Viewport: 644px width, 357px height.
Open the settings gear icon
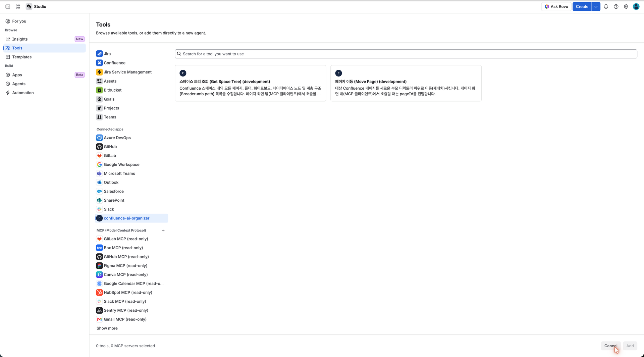626,6
